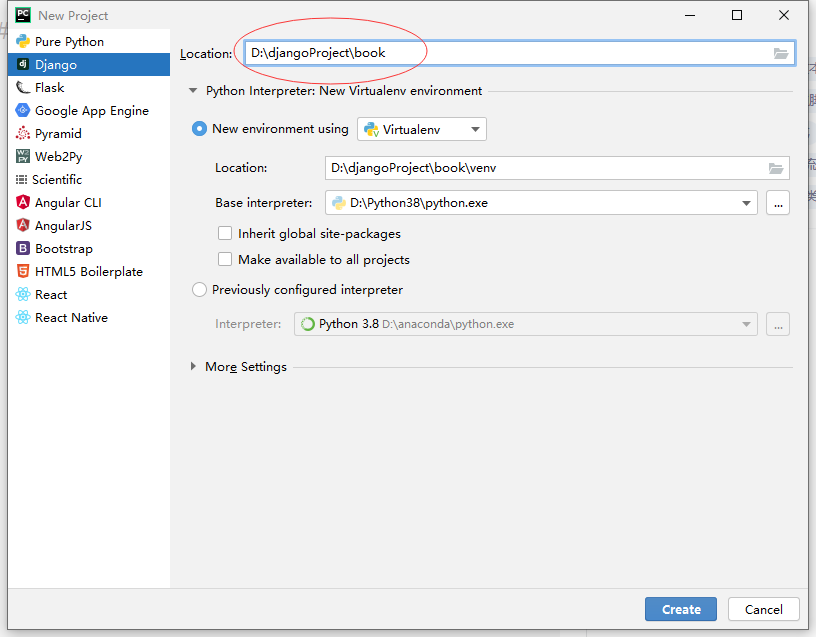This screenshot has width=816, height=637.
Task: Click ellipsis button beside Base interpreter
Action: (778, 202)
